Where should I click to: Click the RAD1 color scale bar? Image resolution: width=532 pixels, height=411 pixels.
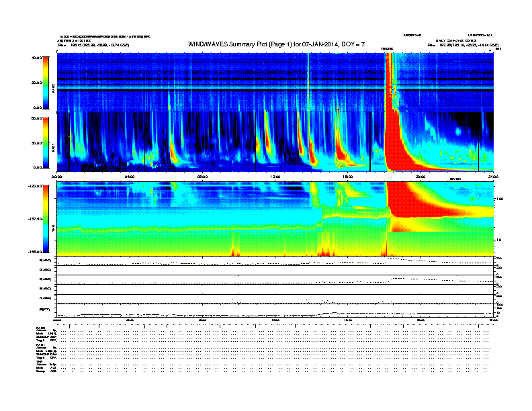pyautogui.click(x=46, y=143)
